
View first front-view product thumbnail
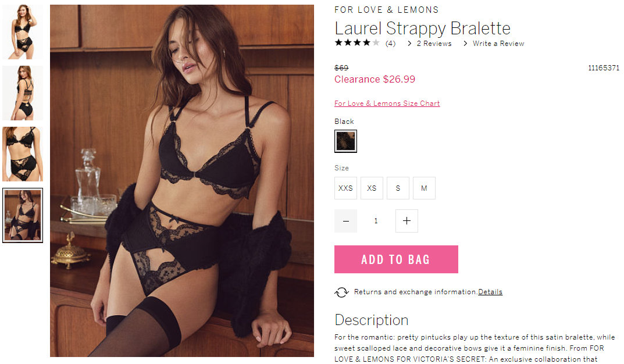coord(23,32)
